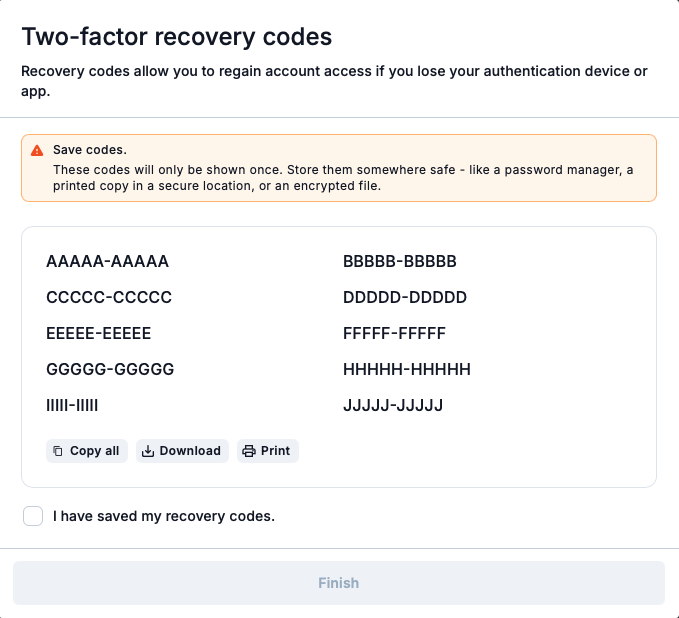Select the IIIII-IIIII recovery code
The height and width of the screenshot is (618, 679).
72,405
